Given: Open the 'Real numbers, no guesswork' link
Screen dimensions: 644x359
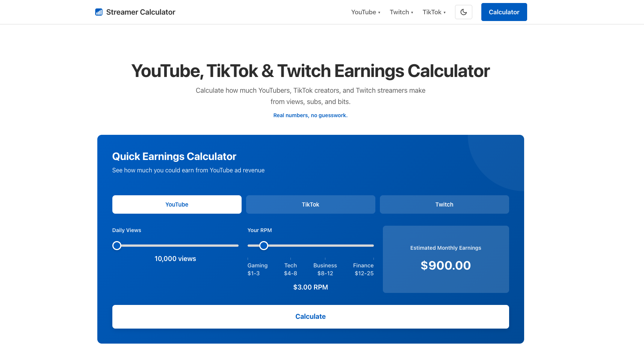Looking at the screenshot, I should pyautogui.click(x=310, y=115).
